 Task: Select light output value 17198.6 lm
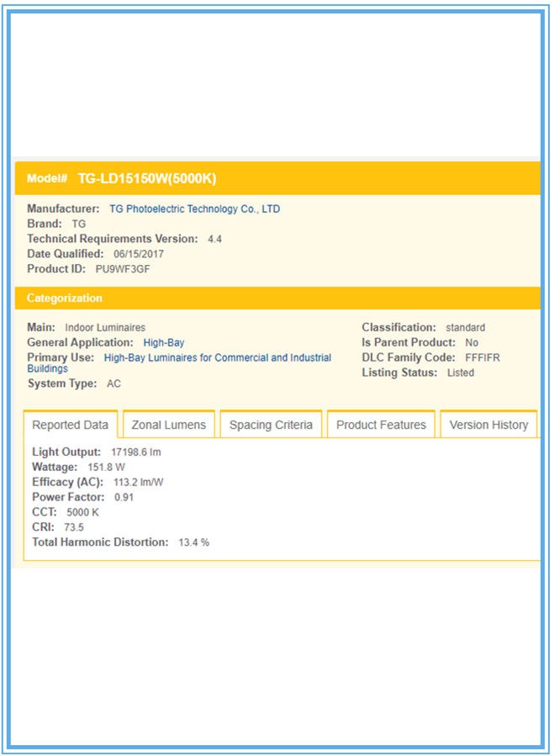136,452
